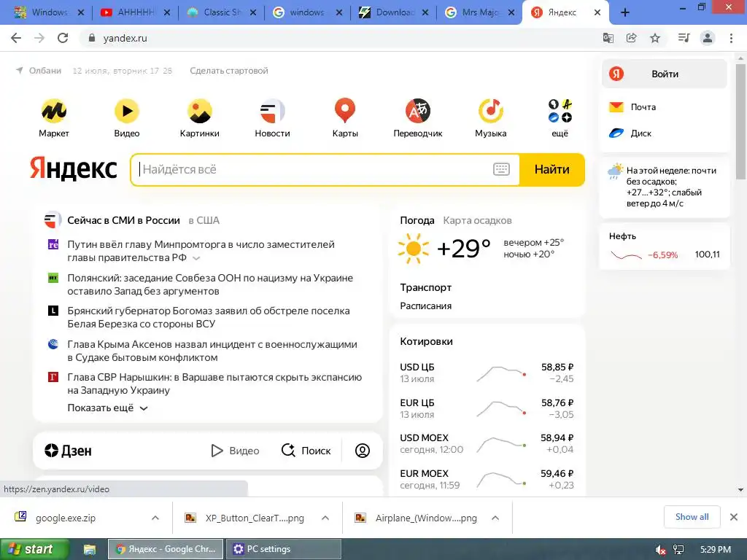Open Chrome three-dot menu

[731, 38]
